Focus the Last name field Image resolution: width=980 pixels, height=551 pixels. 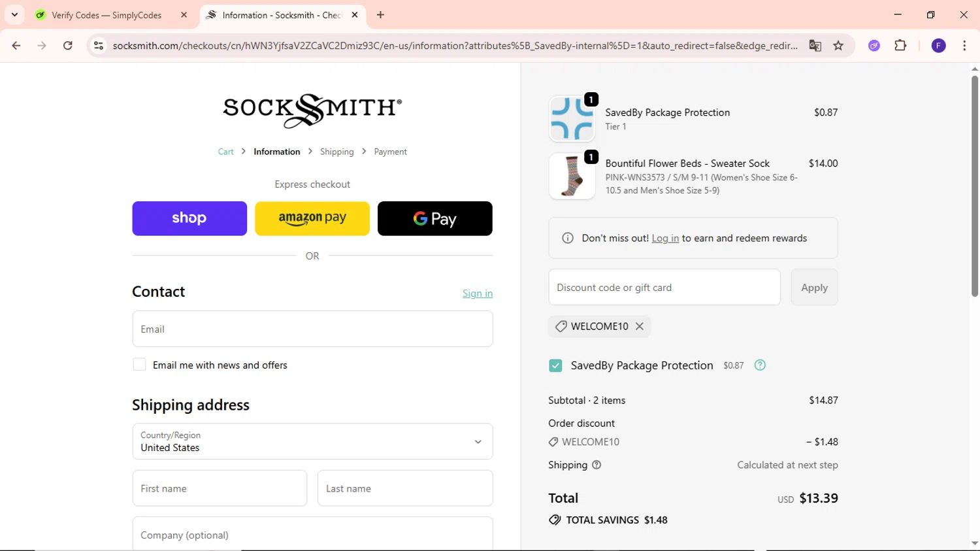[x=405, y=488]
